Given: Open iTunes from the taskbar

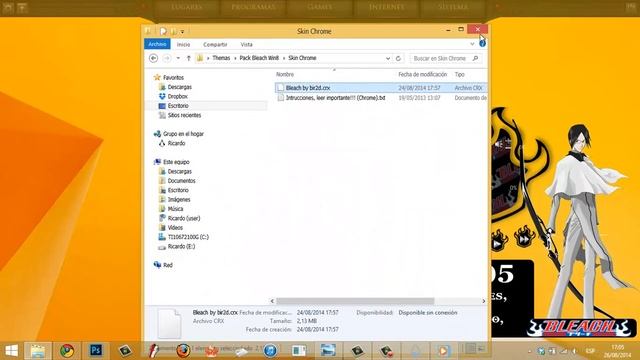Looking at the screenshot, I should click(270, 350).
